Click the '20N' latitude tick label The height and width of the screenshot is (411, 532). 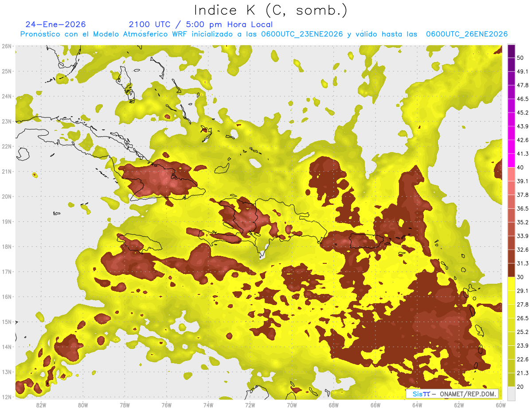point(7,196)
